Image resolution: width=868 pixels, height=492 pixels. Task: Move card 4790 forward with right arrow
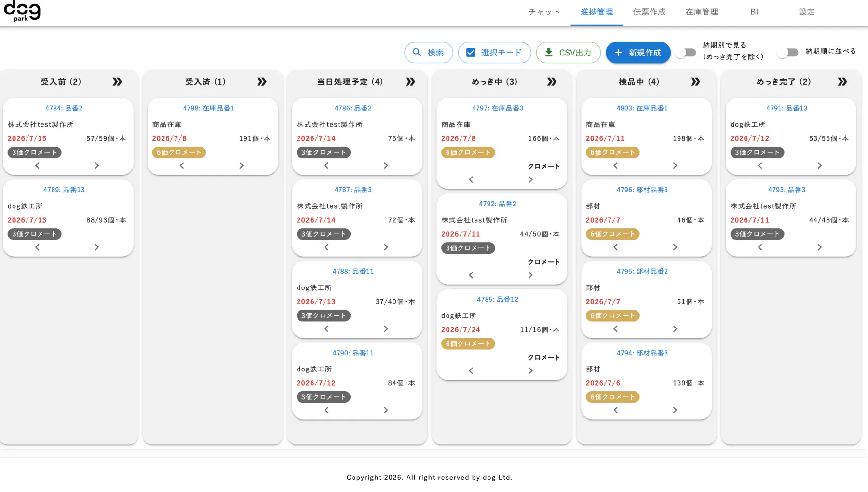tap(386, 410)
